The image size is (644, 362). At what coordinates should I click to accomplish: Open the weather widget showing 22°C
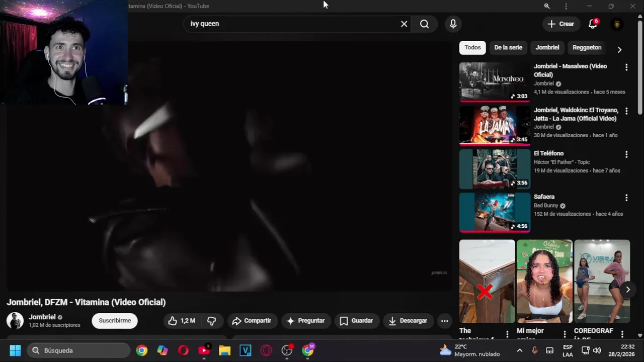(x=469, y=350)
